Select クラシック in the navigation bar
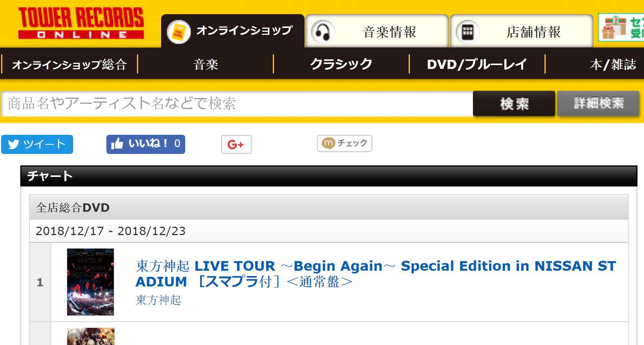644x345 pixels. coord(341,64)
